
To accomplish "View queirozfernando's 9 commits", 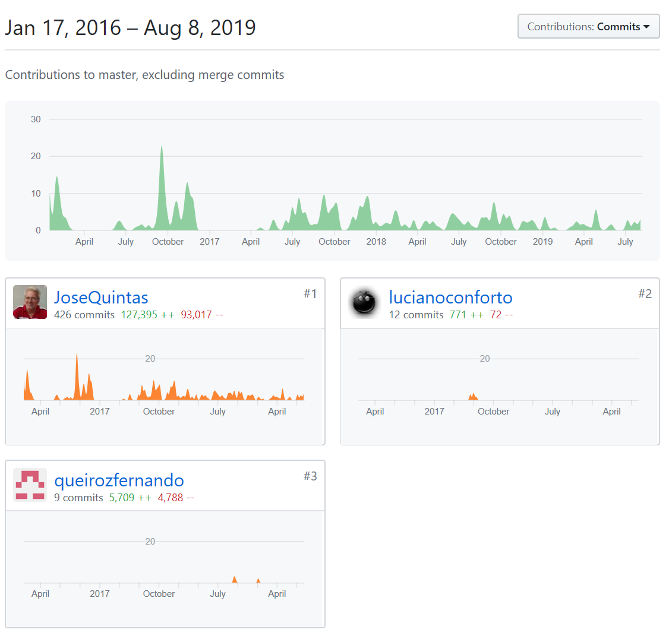I will [x=78, y=498].
